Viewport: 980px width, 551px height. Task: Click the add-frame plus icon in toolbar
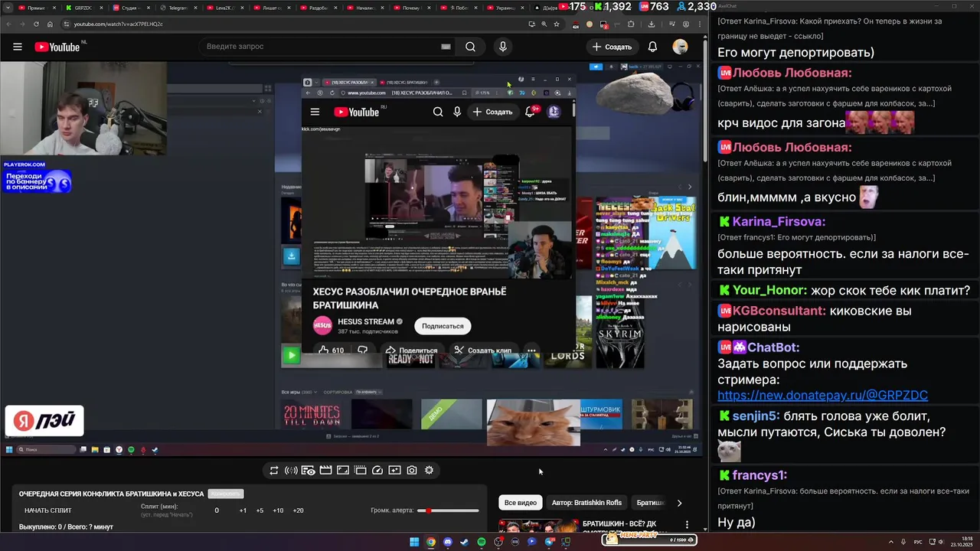[394, 471]
